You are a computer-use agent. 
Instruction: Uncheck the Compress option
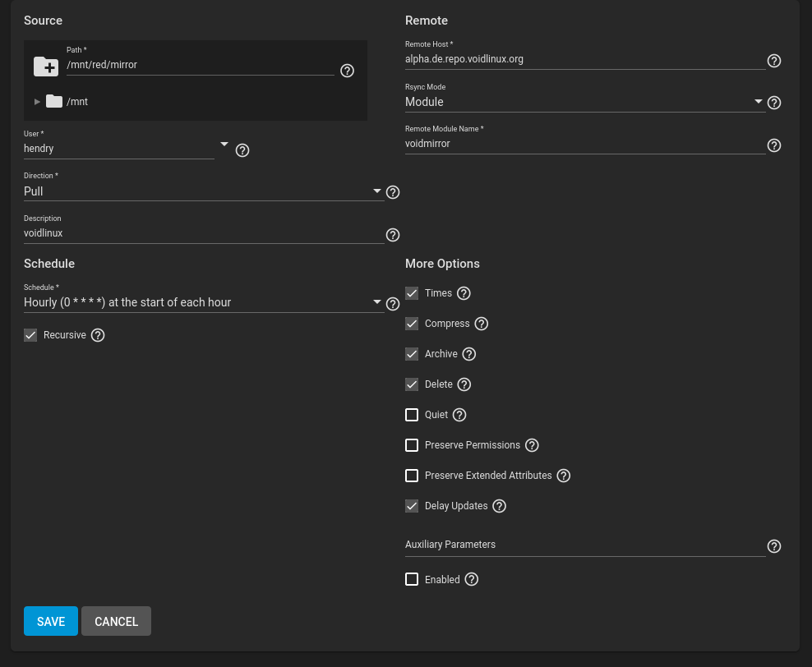(x=412, y=324)
